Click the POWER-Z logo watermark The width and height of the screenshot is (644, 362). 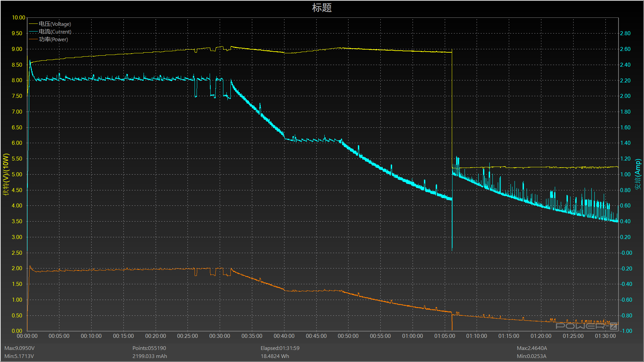pyautogui.click(x=586, y=326)
